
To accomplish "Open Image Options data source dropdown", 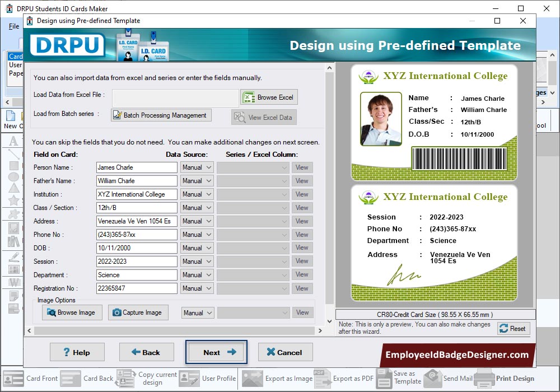I will coord(198,312).
